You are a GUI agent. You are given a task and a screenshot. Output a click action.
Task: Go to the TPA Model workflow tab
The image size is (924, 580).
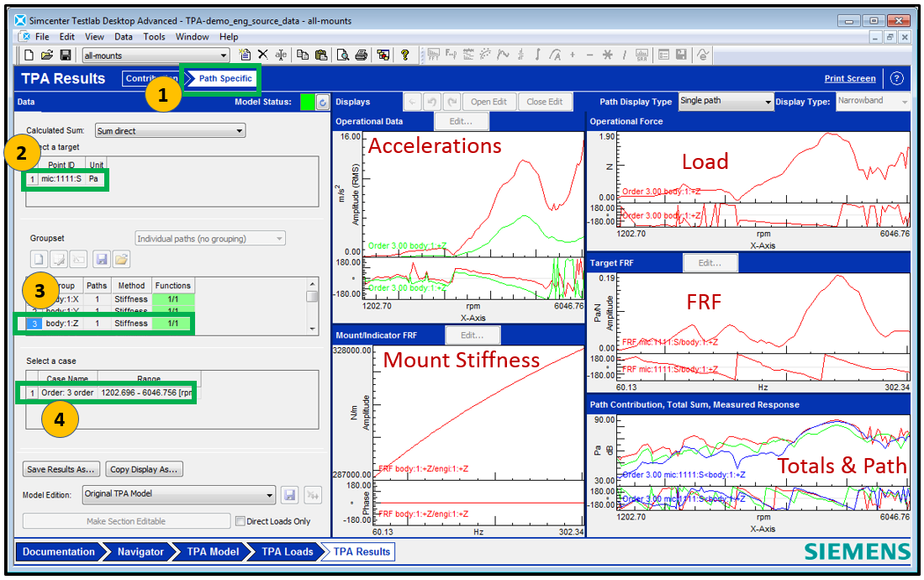coord(213,551)
